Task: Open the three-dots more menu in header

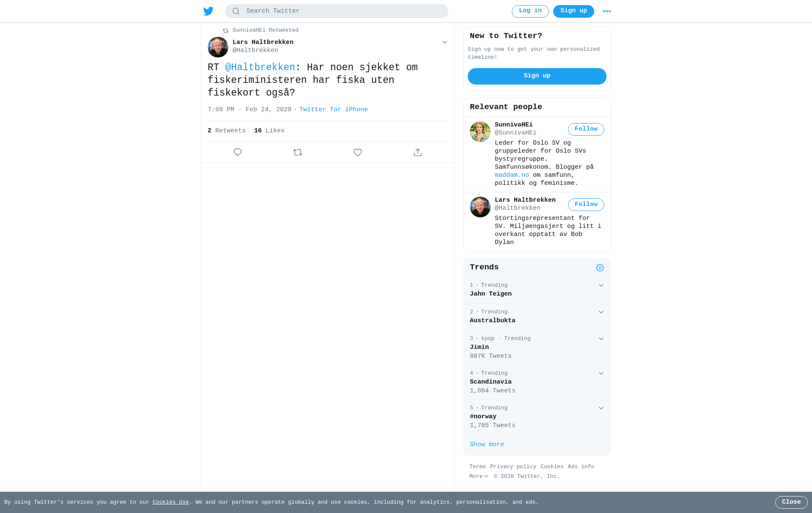Action: pos(607,11)
